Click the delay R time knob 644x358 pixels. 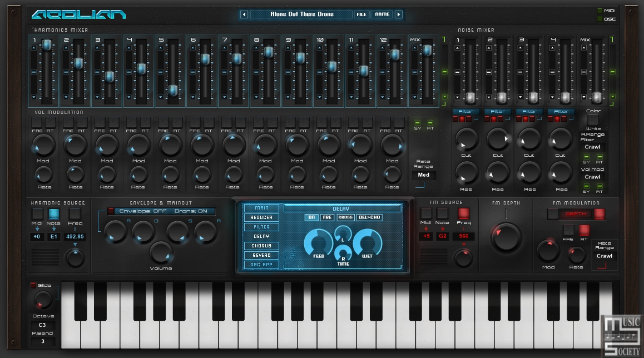tap(343, 254)
